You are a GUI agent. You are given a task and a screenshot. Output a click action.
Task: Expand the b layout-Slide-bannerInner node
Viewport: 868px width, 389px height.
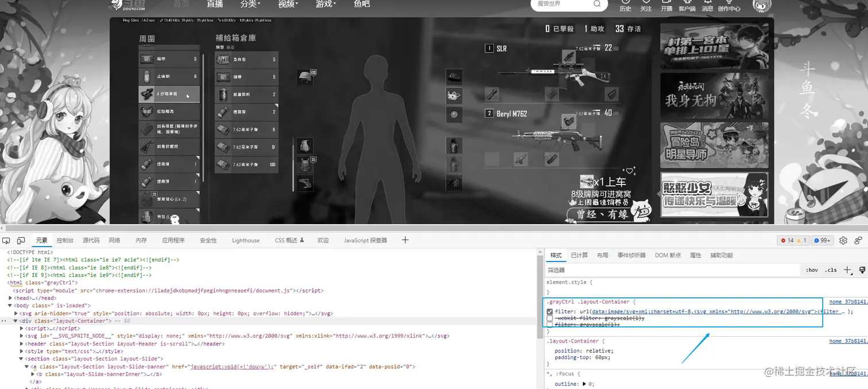point(32,373)
